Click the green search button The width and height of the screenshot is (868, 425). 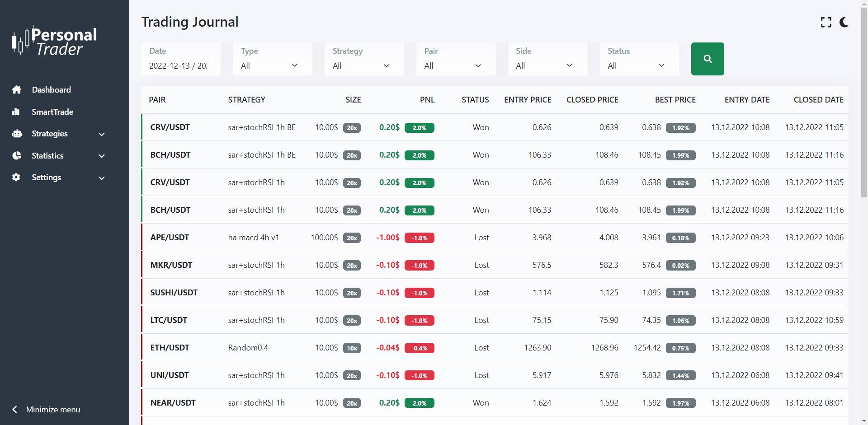[708, 59]
